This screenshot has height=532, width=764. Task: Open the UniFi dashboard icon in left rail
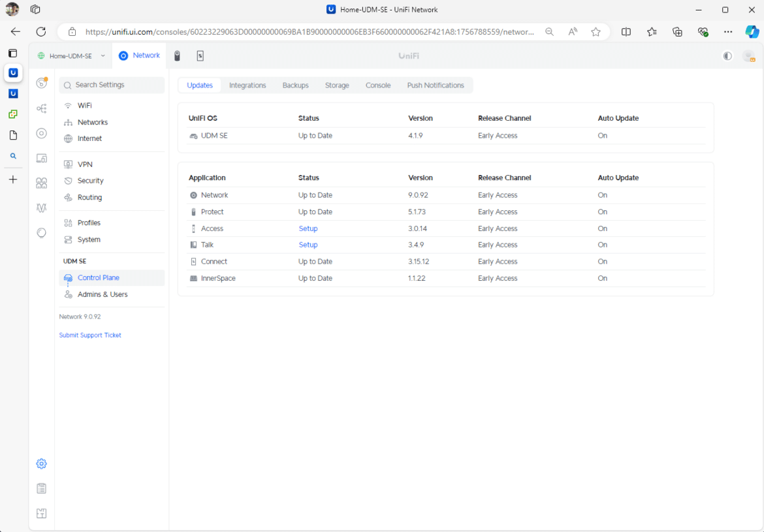coord(42,83)
